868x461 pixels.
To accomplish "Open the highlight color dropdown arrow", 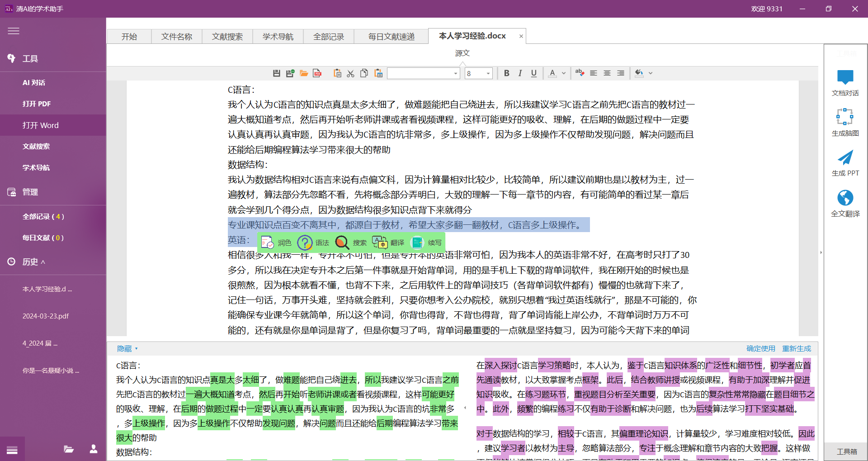I will pos(651,73).
